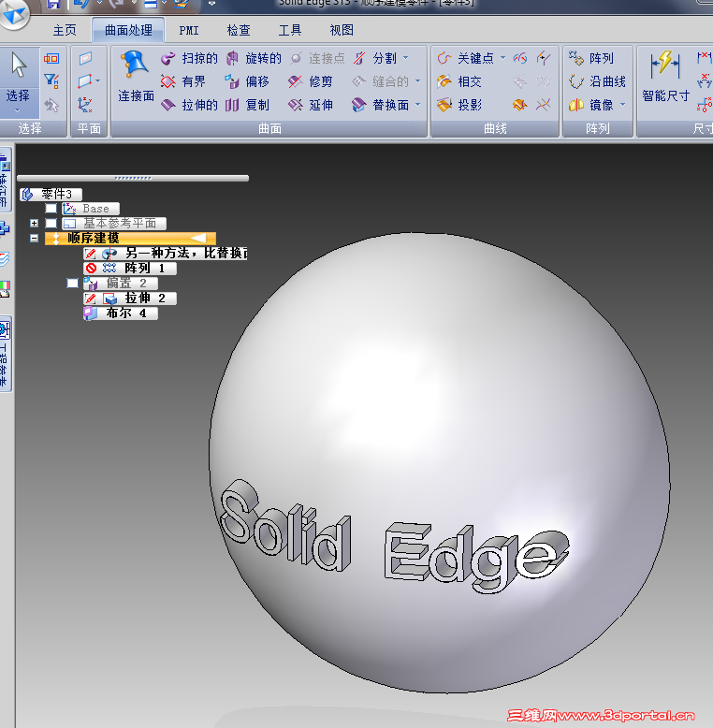Select the 分割 split surface tool

[375, 58]
